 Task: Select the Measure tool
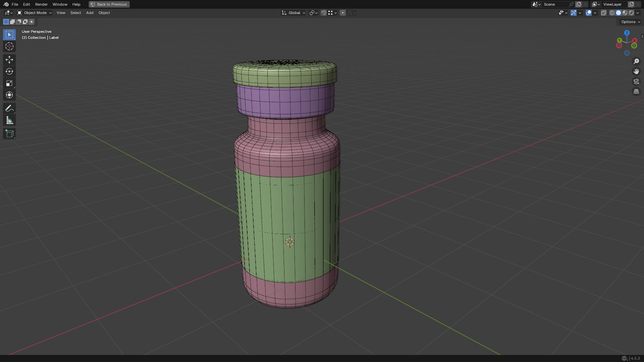tap(9, 120)
